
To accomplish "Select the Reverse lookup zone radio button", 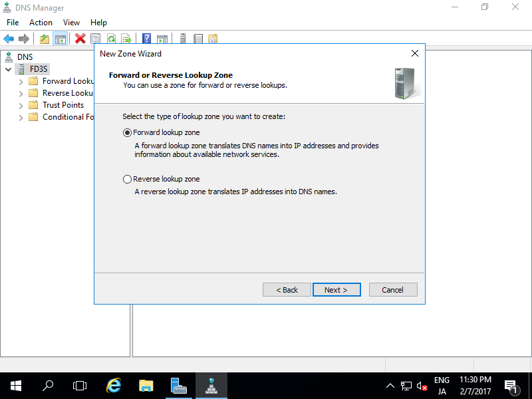I will (127, 178).
